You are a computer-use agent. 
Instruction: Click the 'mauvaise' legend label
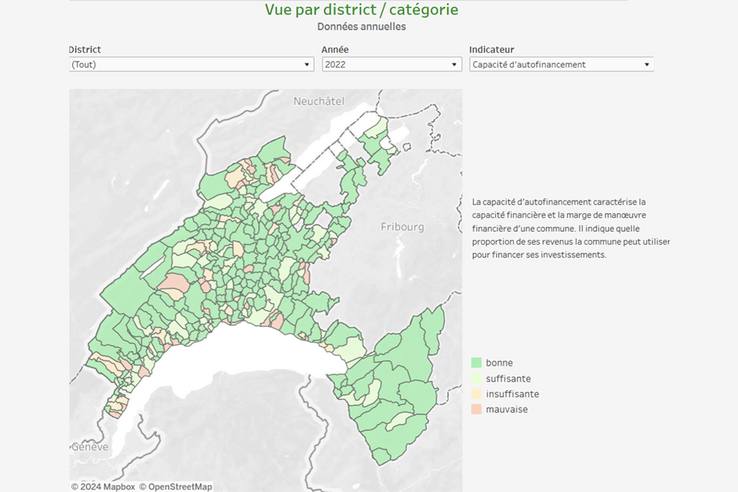[x=507, y=409]
